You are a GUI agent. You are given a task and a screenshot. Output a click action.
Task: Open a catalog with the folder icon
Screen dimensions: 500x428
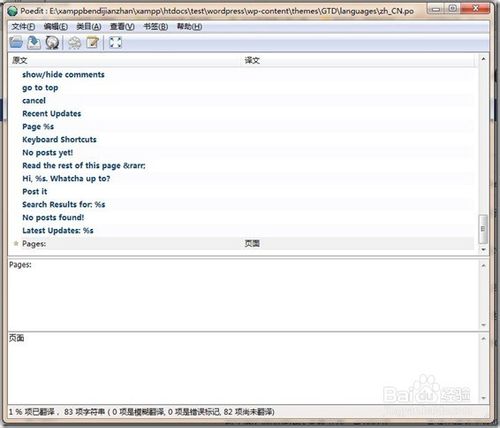point(16,43)
